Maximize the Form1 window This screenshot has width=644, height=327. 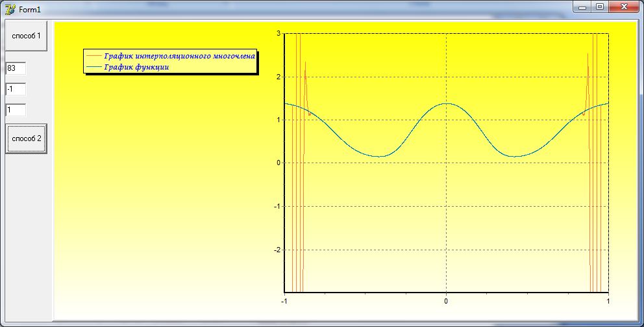click(600, 7)
